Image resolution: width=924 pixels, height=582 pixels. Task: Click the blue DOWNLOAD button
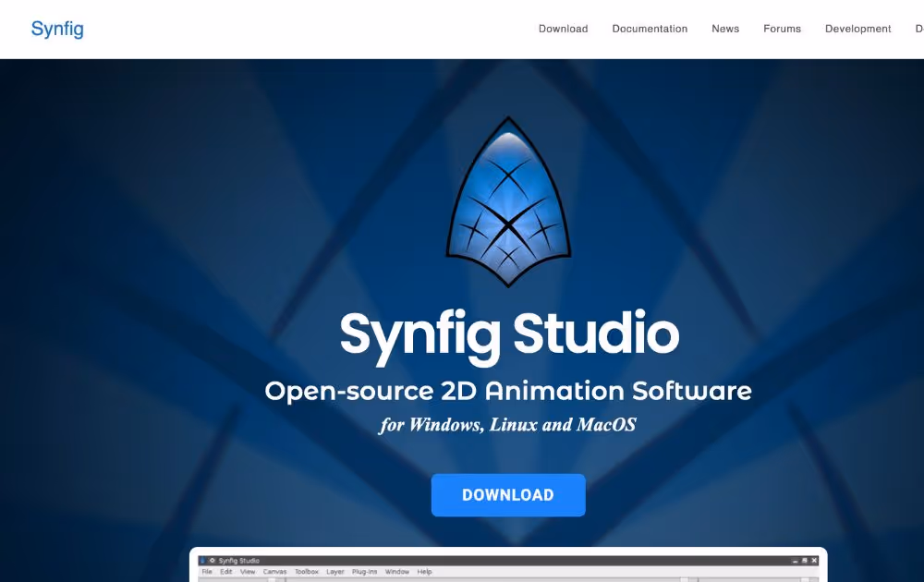click(x=508, y=495)
